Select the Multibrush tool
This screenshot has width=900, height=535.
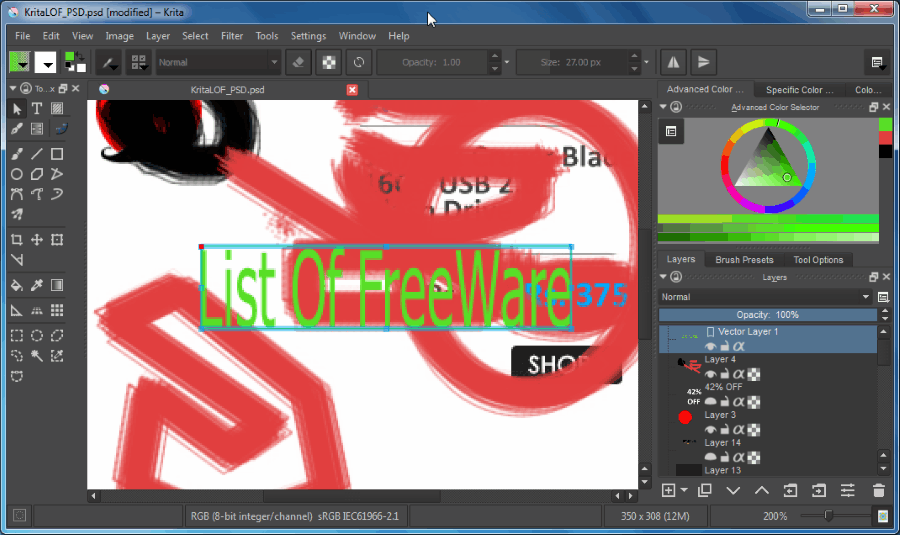17,214
